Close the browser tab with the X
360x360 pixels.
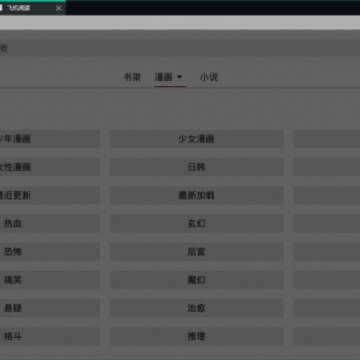(x=58, y=8)
